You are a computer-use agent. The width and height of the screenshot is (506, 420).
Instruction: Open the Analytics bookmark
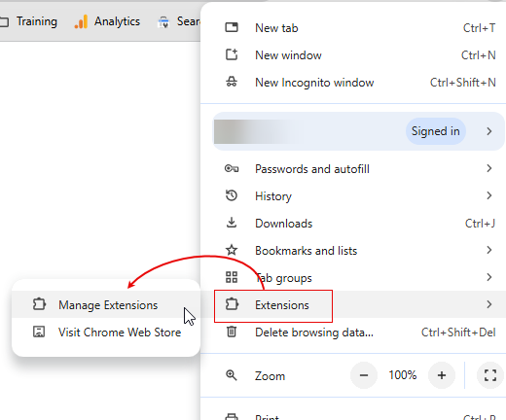[107, 21]
